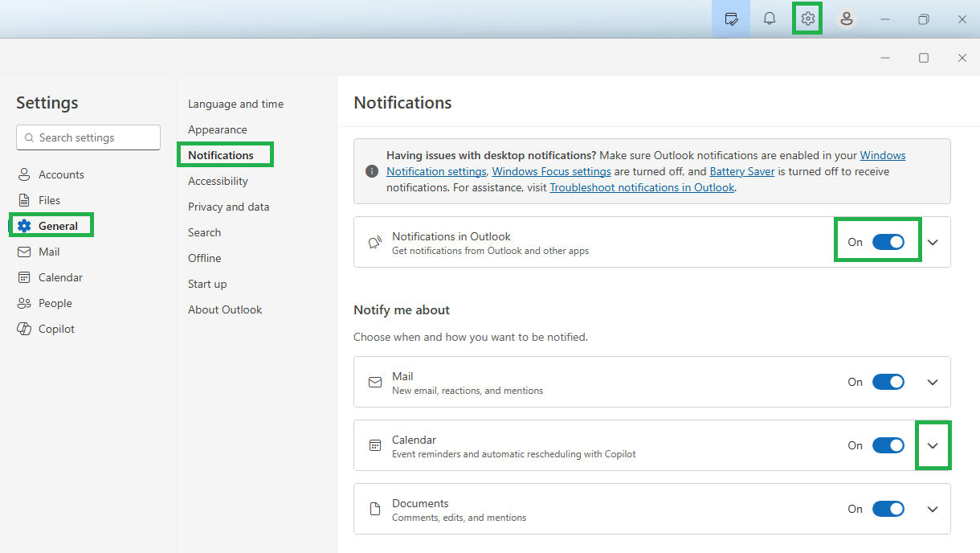Screen dimensions: 980x553
Task: Minimize the Settings dialog window
Action: pos(885,58)
